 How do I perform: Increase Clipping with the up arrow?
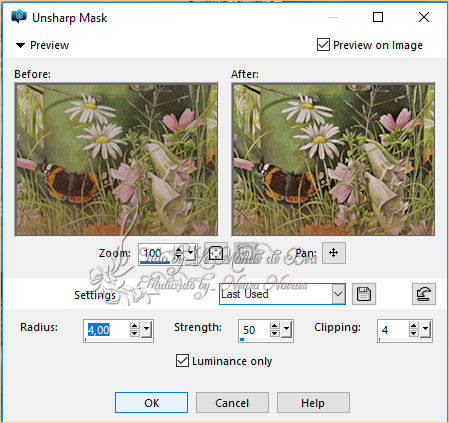(413, 326)
